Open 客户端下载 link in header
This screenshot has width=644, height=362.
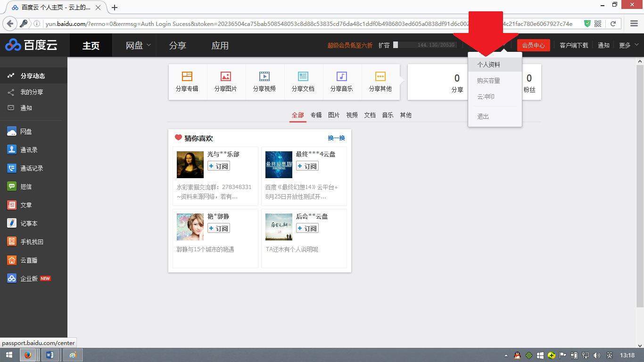click(x=574, y=45)
